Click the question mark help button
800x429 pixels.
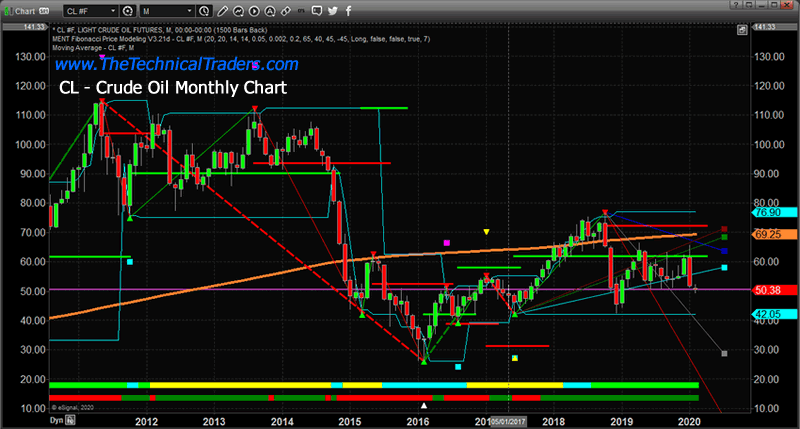735,5
